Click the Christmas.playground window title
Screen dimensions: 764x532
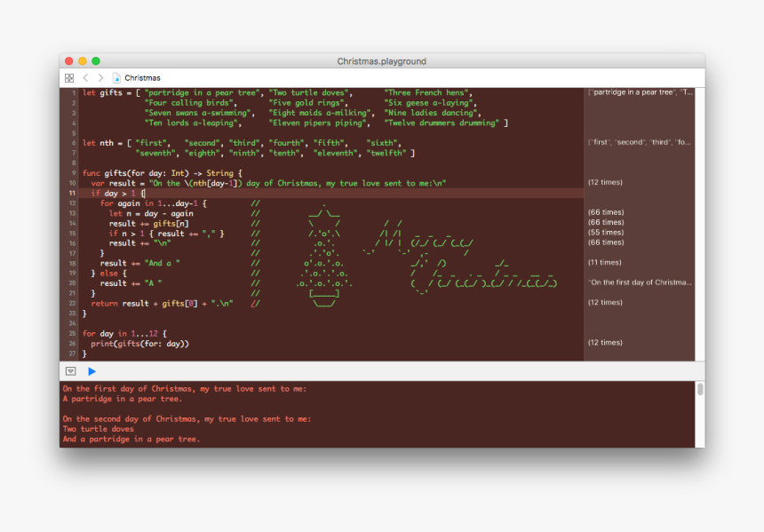381,61
